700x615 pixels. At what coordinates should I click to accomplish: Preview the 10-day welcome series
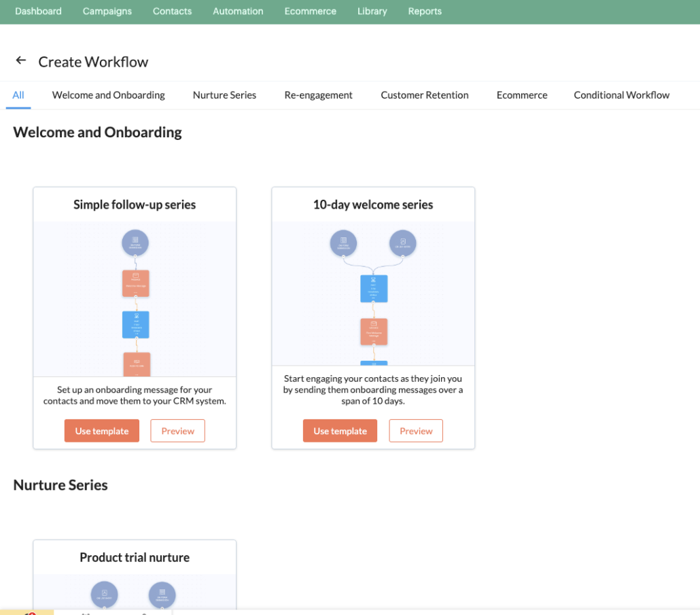pos(416,431)
